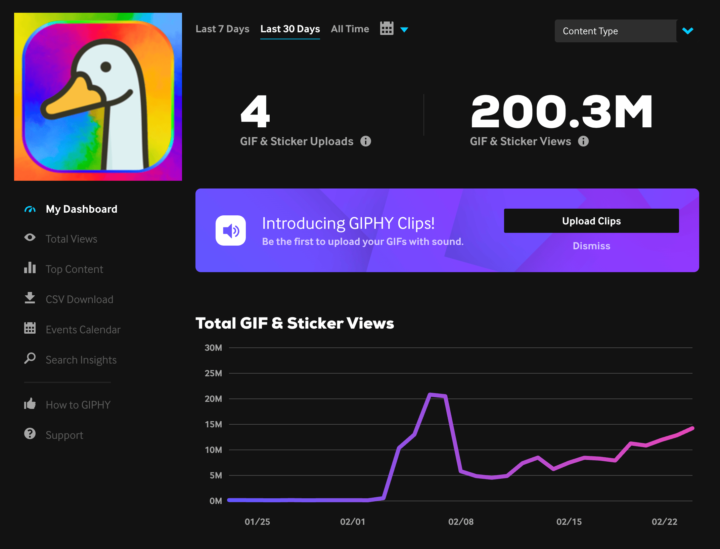The width and height of the screenshot is (720, 549).
Task: Click the CSV Download arrow icon
Action: click(29, 299)
